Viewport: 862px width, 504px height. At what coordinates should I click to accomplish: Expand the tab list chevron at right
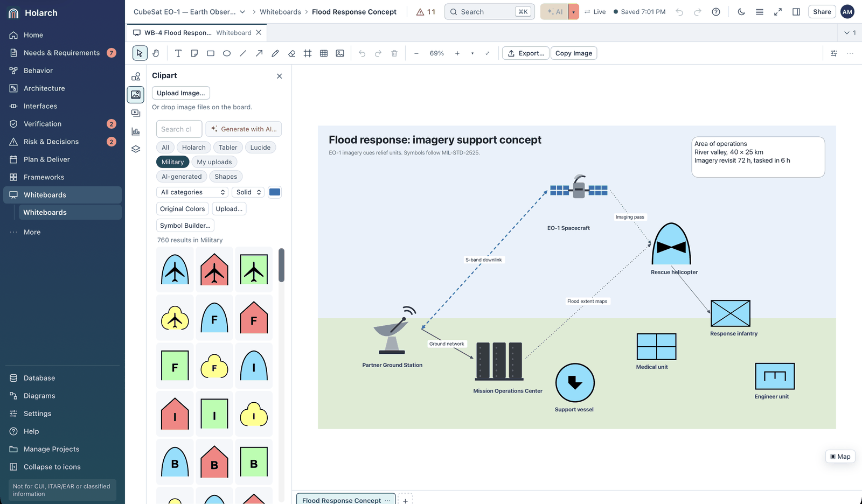tap(850, 33)
